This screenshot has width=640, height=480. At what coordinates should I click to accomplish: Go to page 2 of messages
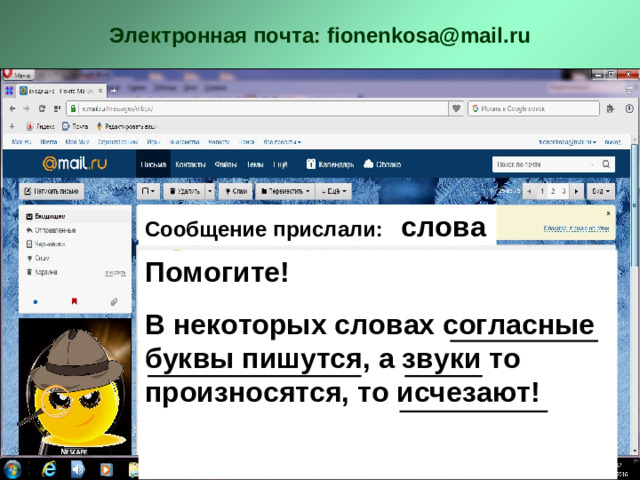coord(553,191)
